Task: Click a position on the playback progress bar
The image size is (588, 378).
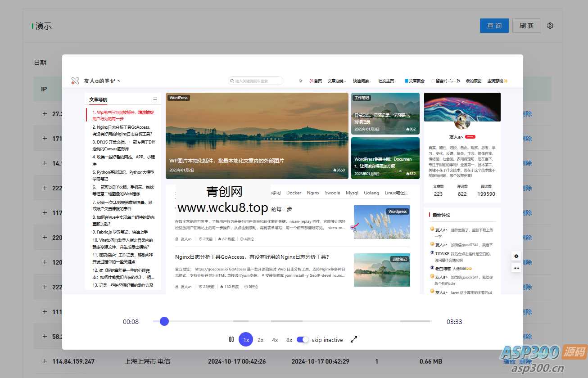Action: tap(293, 321)
